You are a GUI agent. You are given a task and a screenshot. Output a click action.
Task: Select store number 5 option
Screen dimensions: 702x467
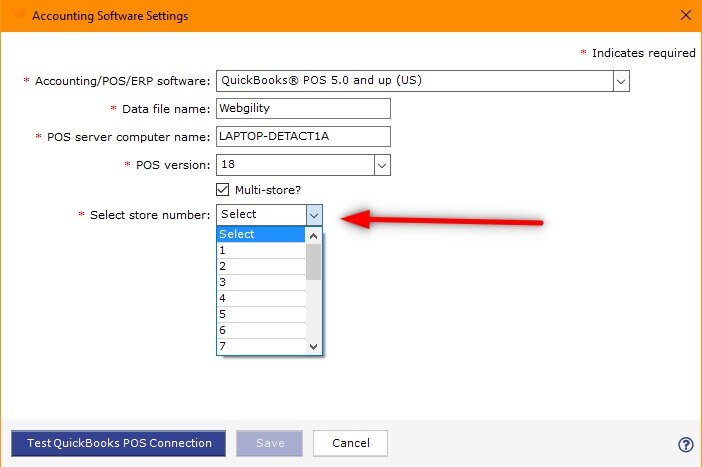(262, 314)
